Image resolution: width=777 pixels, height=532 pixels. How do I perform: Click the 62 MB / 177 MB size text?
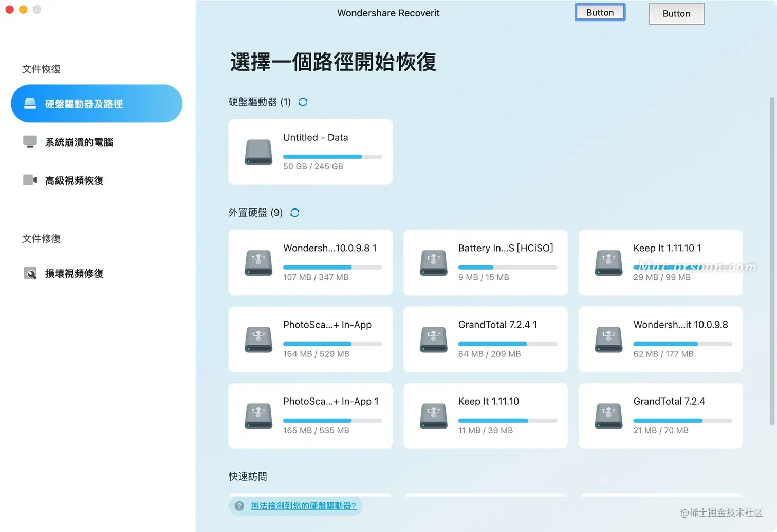(663, 354)
